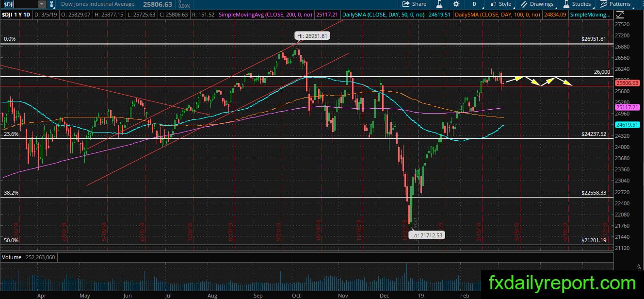Click the 26,000 resistance line label

coord(602,72)
